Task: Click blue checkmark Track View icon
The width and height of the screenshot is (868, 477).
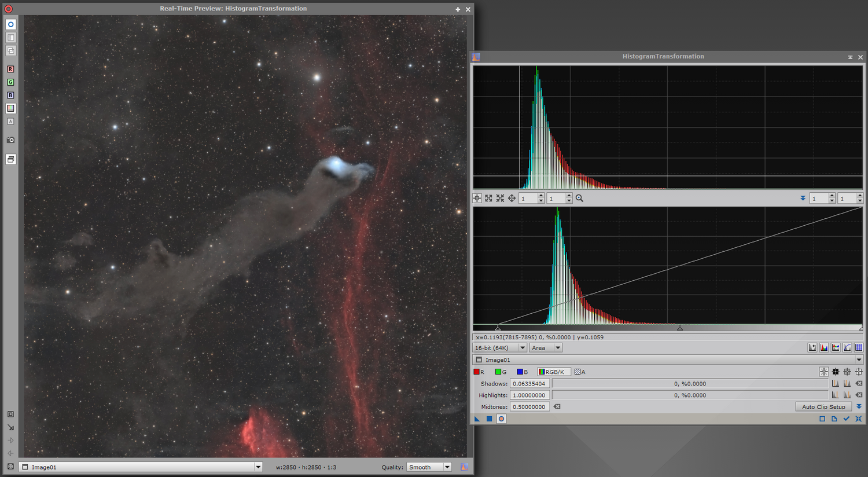Action: click(x=846, y=419)
